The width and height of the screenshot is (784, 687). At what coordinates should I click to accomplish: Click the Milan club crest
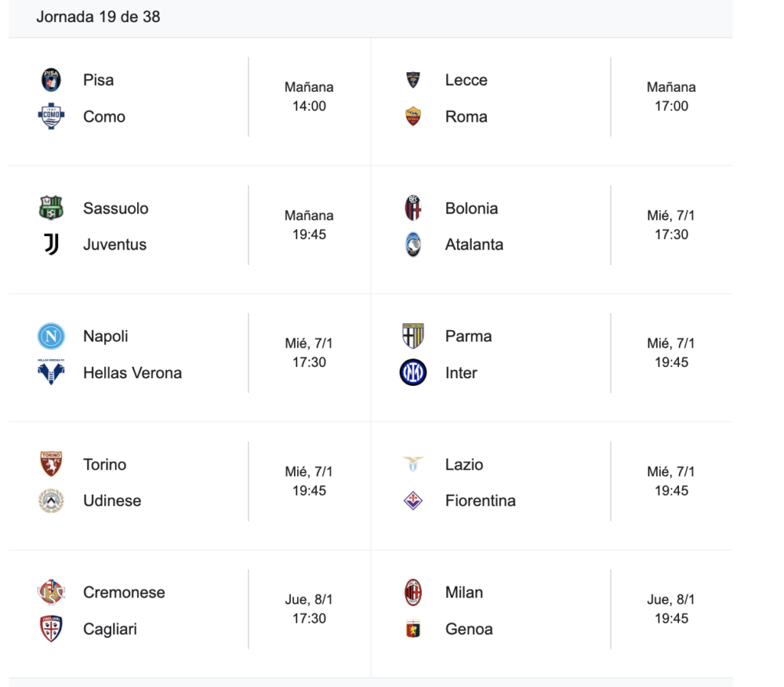tap(413, 592)
